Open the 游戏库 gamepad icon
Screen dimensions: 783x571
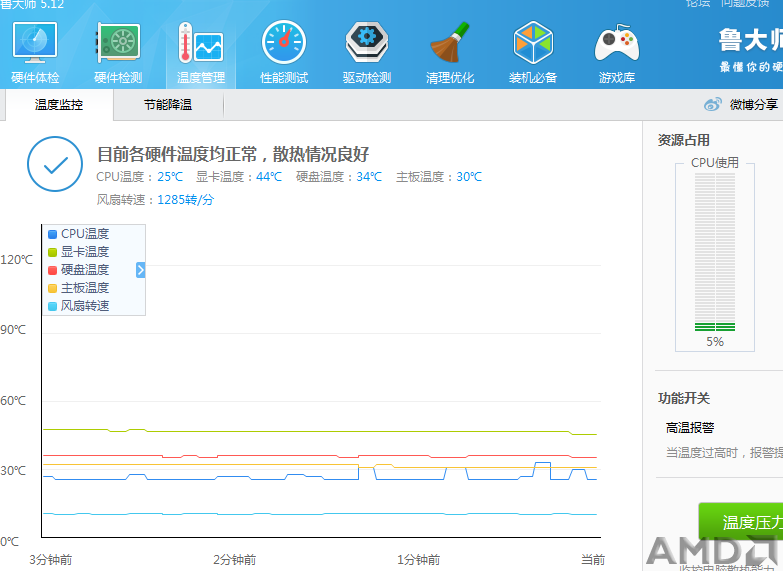tap(617, 42)
